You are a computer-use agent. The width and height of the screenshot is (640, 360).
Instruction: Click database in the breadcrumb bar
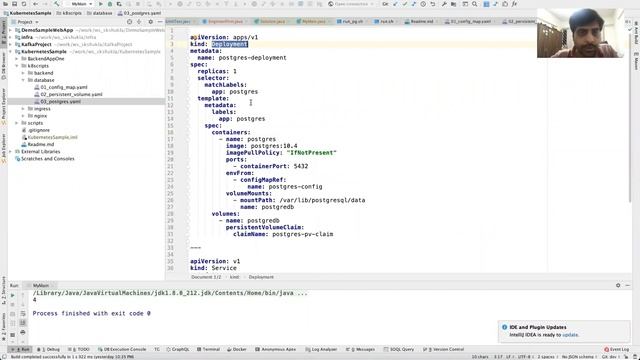click(x=99, y=13)
